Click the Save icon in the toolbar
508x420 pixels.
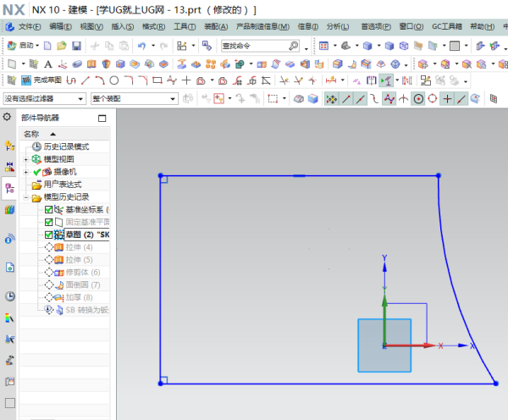(x=76, y=45)
